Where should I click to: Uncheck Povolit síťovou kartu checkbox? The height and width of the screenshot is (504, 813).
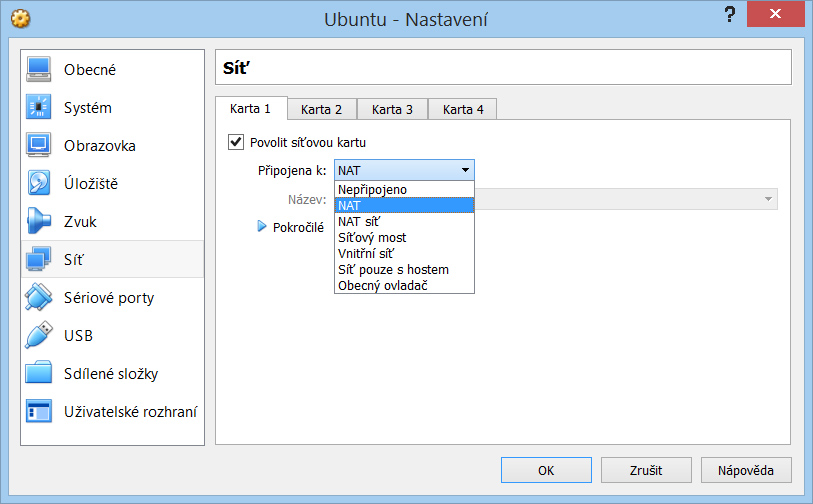click(x=236, y=142)
